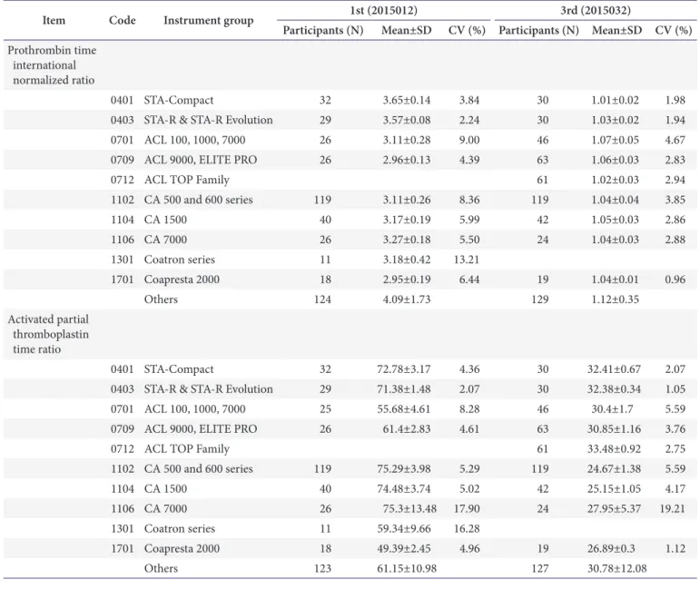The width and height of the screenshot is (700, 589).
Task: Click the mean 1.02±0.03
Action: [x=616, y=180]
